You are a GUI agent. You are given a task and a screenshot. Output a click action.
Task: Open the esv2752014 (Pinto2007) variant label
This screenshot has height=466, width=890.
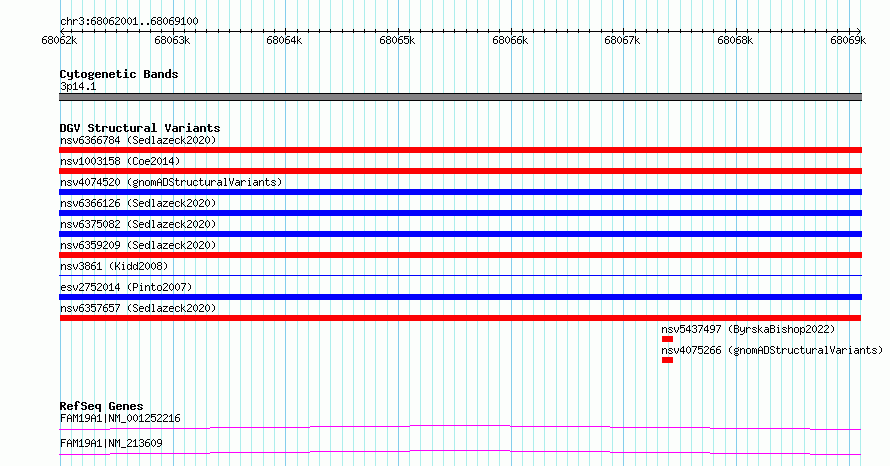(126, 287)
